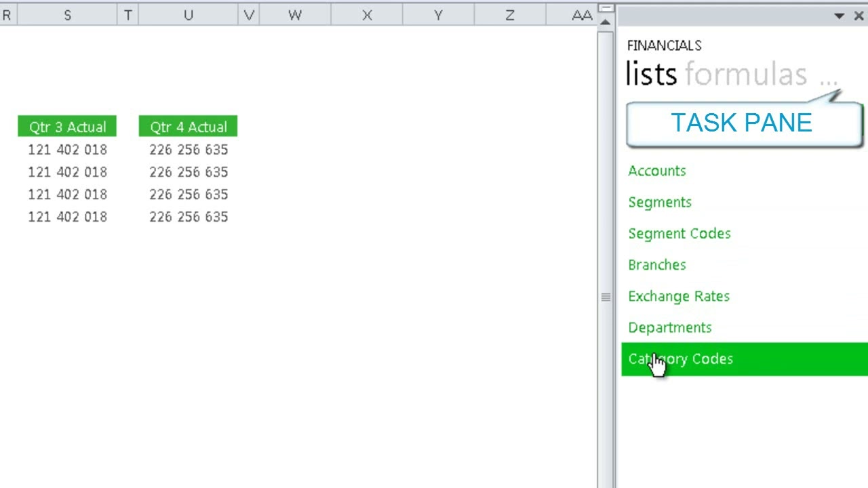868x488 pixels.
Task: Select column S header
Action: point(67,15)
